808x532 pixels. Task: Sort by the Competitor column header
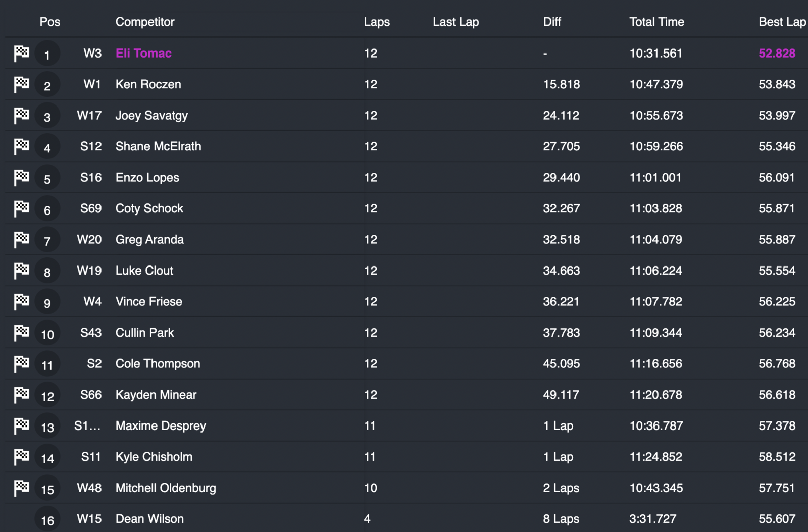point(145,22)
